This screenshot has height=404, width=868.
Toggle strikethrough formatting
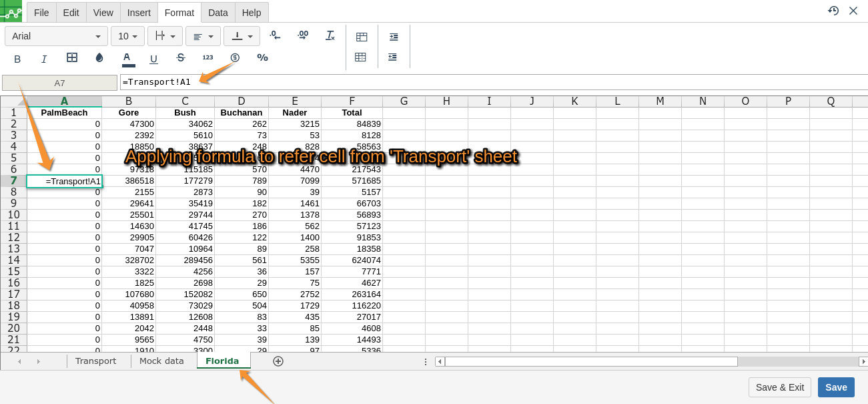[180, 58]
